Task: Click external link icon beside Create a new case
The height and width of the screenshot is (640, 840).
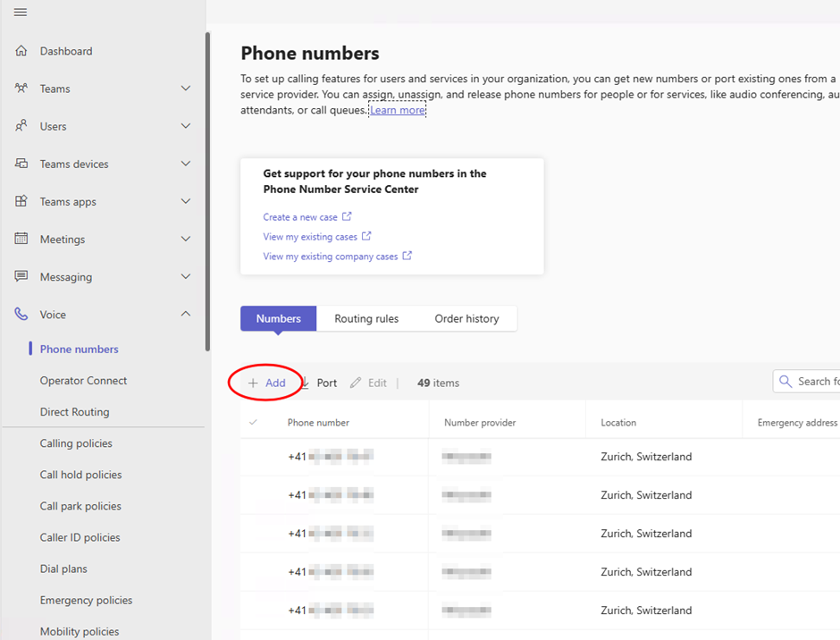Action: (x=347, y=216)
